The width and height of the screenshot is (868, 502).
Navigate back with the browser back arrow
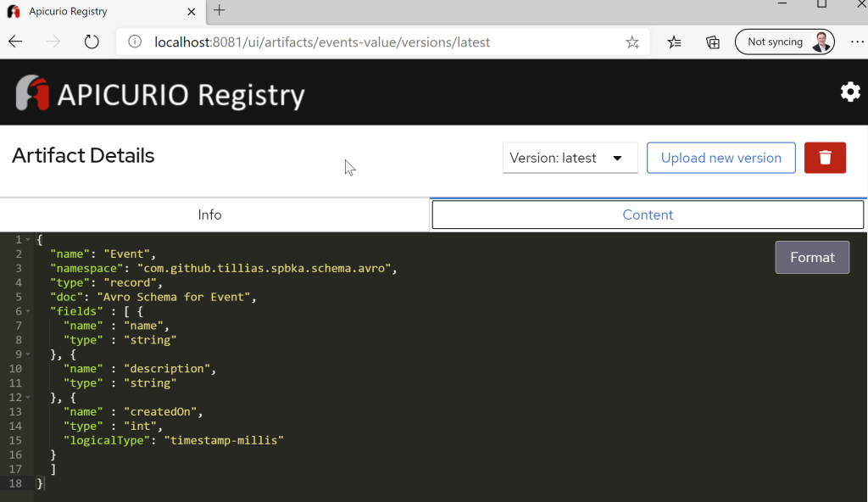17,41
